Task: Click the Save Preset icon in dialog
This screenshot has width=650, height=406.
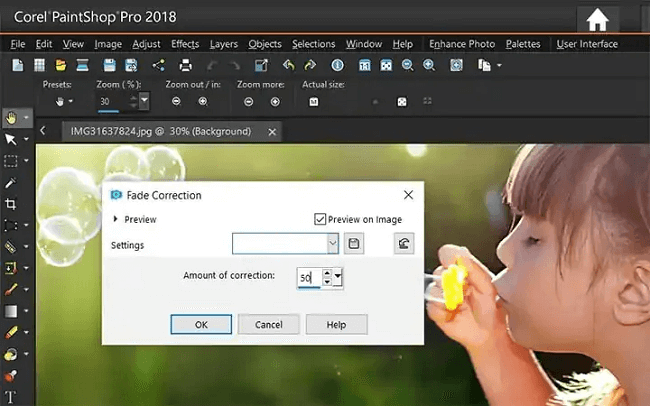Action: (x=354, y=243)
